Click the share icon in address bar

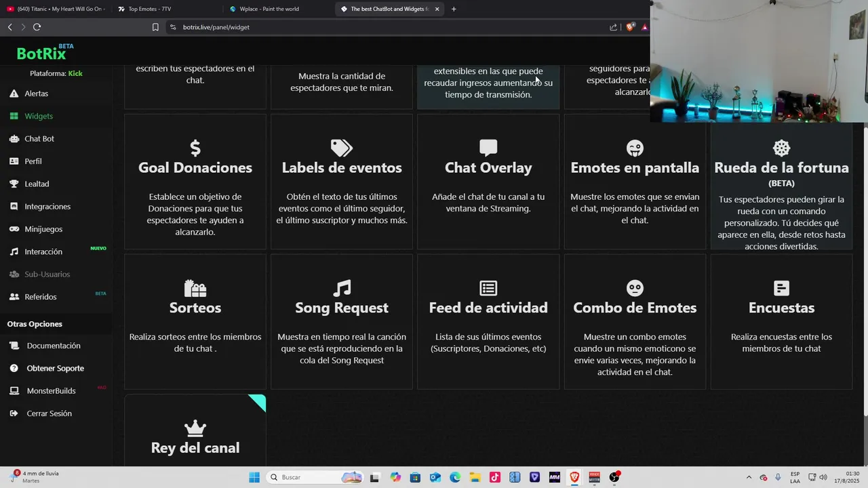pos(613,27)
